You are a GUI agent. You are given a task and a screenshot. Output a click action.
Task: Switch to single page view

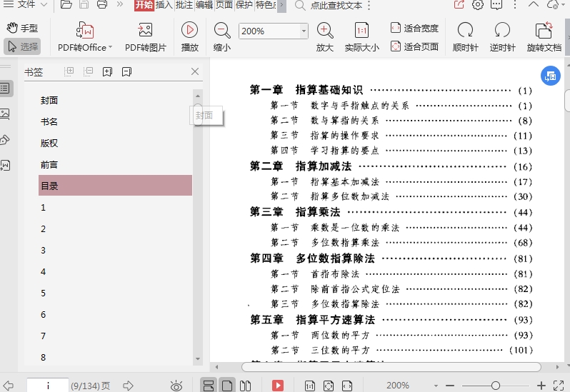point(227,386)
